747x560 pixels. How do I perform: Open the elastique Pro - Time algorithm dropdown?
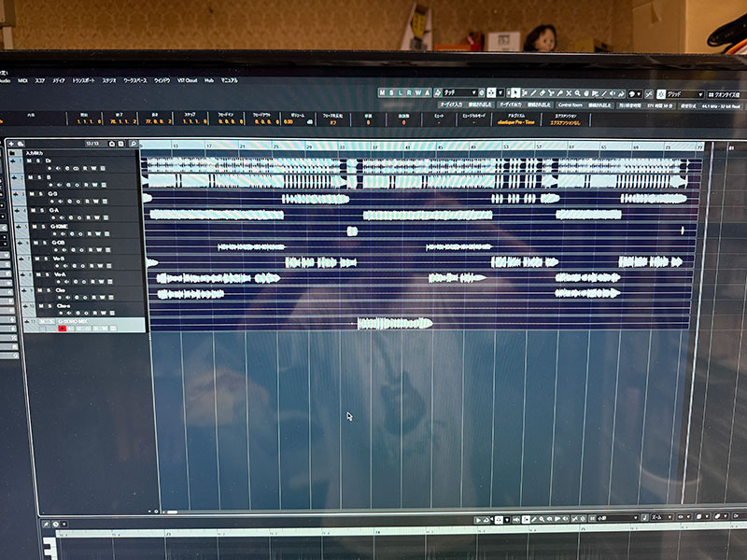[516, 122]
